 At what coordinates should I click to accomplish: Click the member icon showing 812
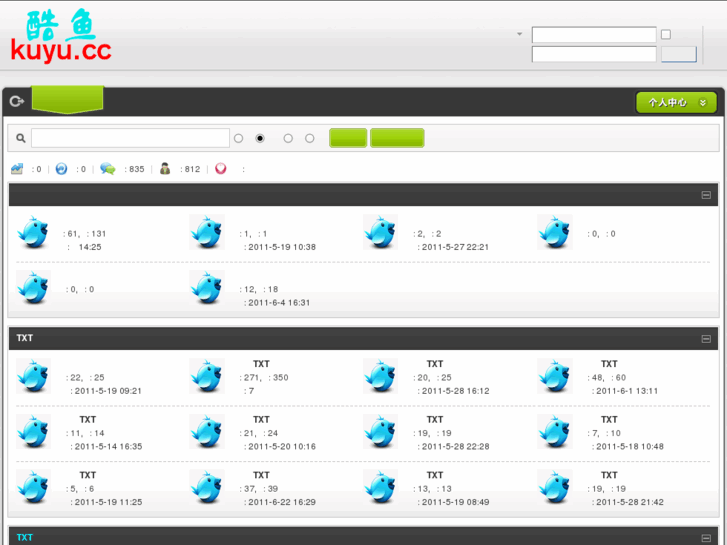coord(165,168)
